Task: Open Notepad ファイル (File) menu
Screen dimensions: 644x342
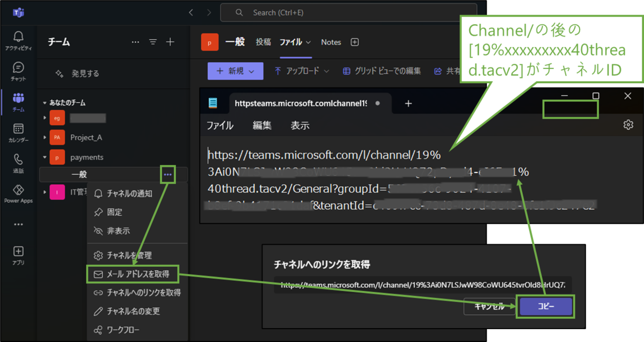Action: 220,126
